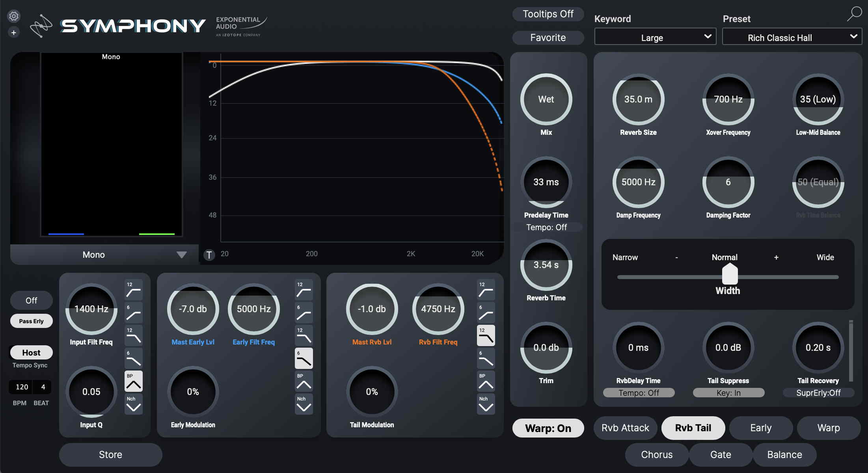868x473 pixels.
Task: Toggle RvbDelay Tempo: Off setting
Action: coord(639,393)
